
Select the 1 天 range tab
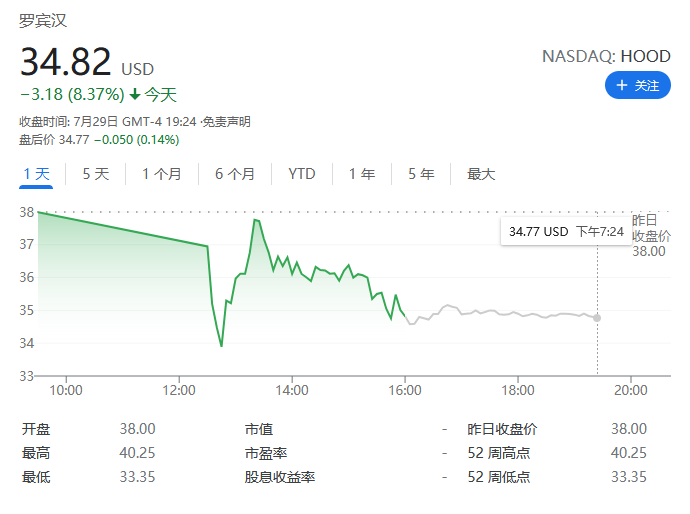coord(37,174)
